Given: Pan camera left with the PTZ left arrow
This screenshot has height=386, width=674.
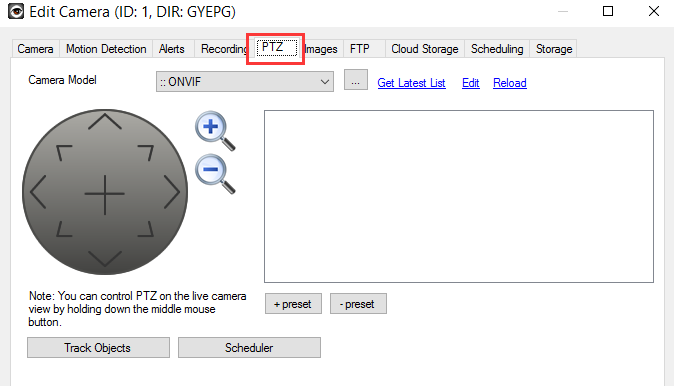Looking at the screenshot, I should (38, 192).
